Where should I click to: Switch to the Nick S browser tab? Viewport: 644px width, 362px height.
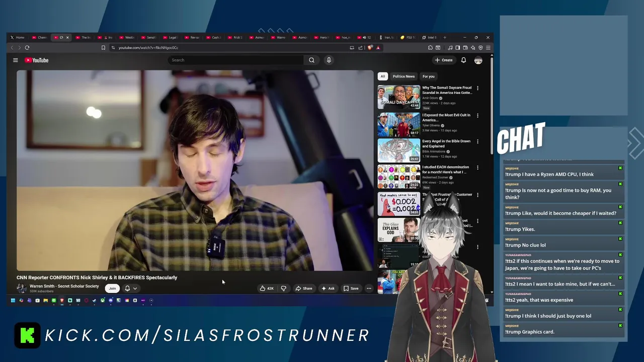click(x=235, y=37)
